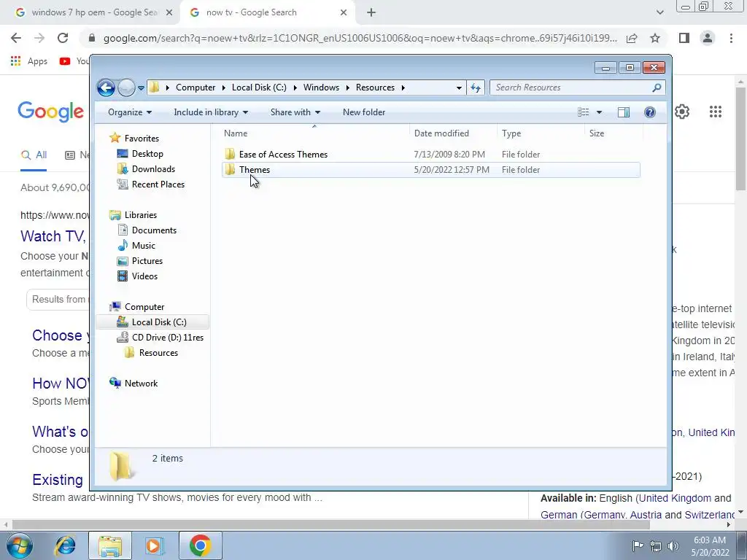Open recent locations dropdown beside forward arrow

(x=141, y=87)
